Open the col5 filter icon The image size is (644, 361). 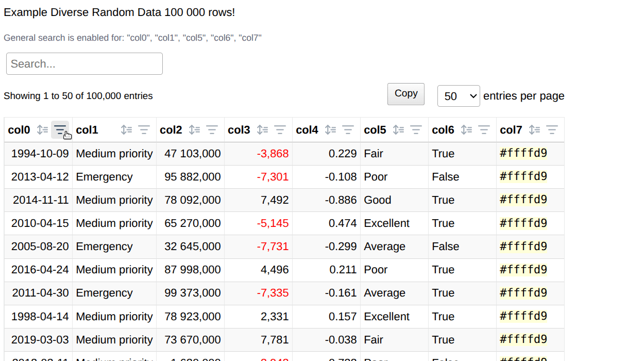coord(416,130)
